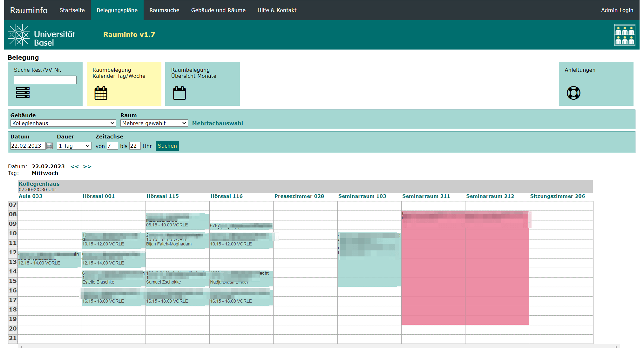Open the Raum dropdown Mehrere gewählt

pyautogui.click(x=154, y=123)
